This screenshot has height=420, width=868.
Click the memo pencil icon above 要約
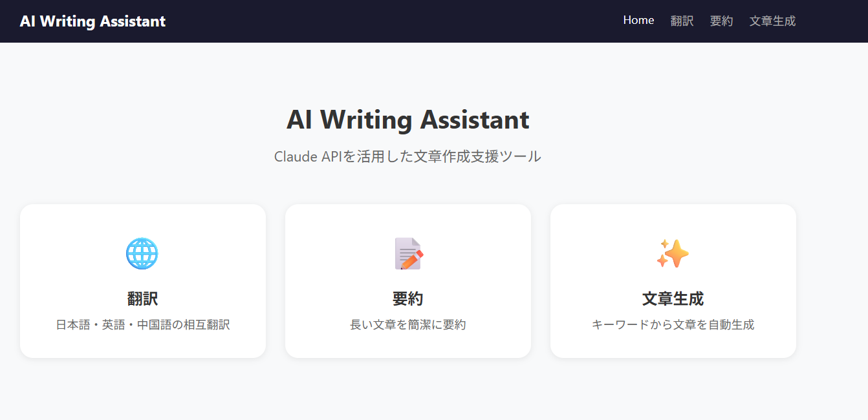click(408, 253)
